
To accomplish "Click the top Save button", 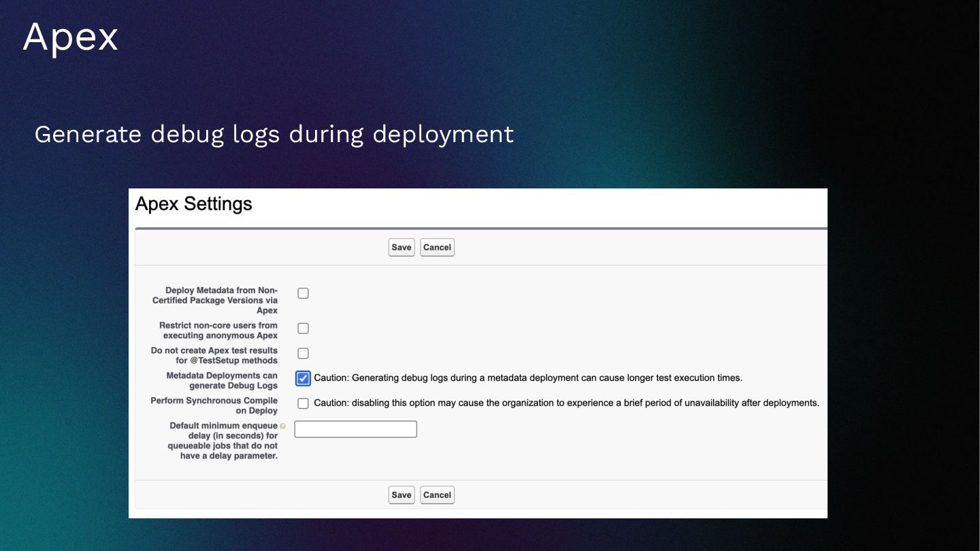I will pos(402,247).
